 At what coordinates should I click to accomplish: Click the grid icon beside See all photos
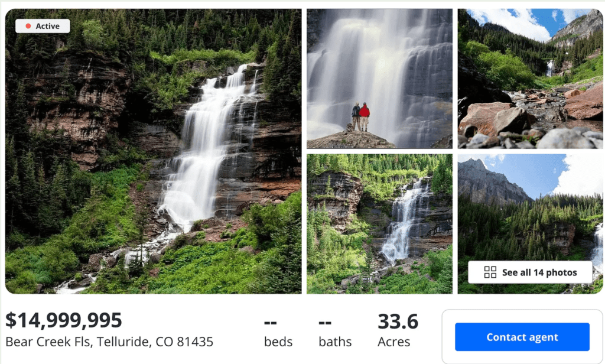(490, 272)
